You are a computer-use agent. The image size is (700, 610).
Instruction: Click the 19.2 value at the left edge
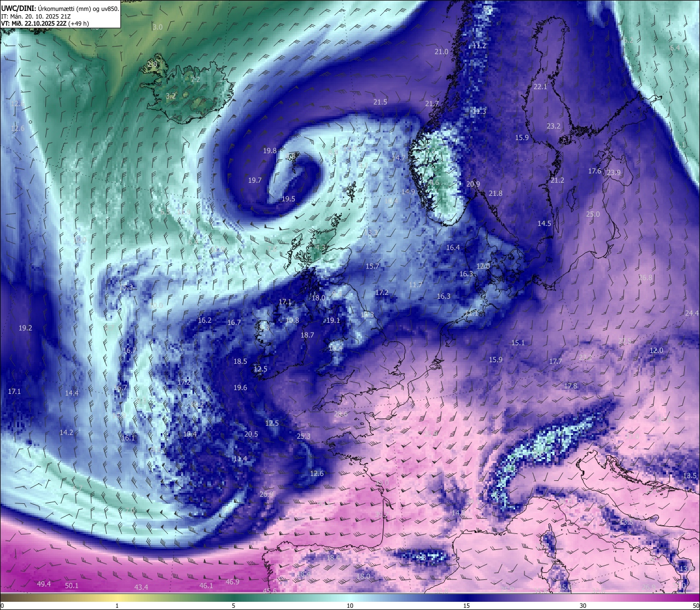click(x=25, y=328)
